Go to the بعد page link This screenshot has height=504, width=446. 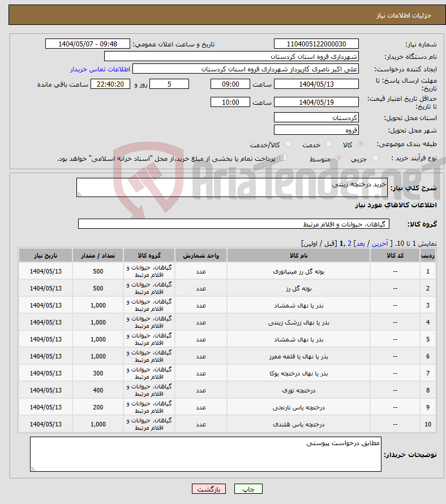point(361,244)
